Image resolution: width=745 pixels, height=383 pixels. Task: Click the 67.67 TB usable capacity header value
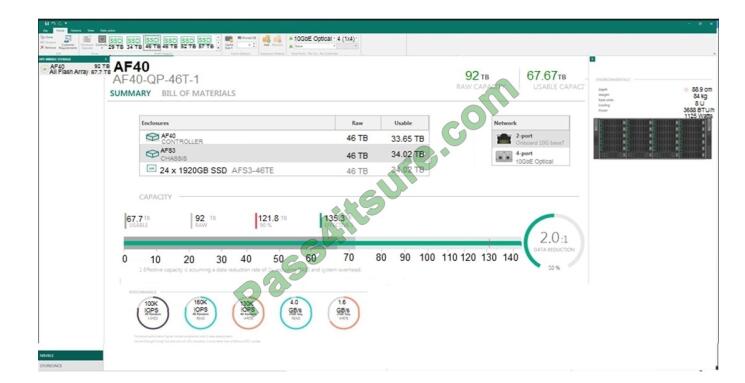(x=546, y=76)
